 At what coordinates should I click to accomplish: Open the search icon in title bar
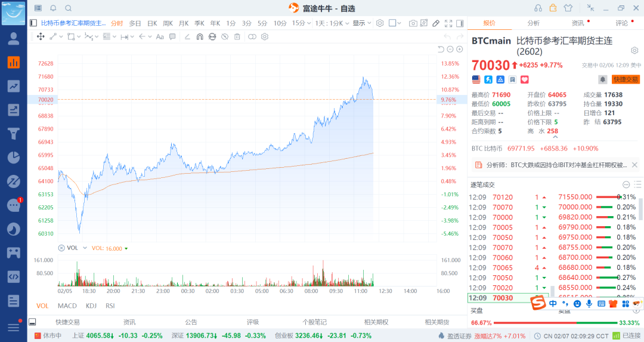68,8
